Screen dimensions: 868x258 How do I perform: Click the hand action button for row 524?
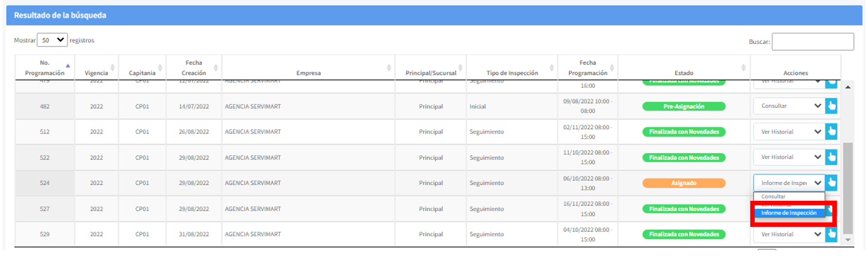pyautogui.click(x=831, y=183)
